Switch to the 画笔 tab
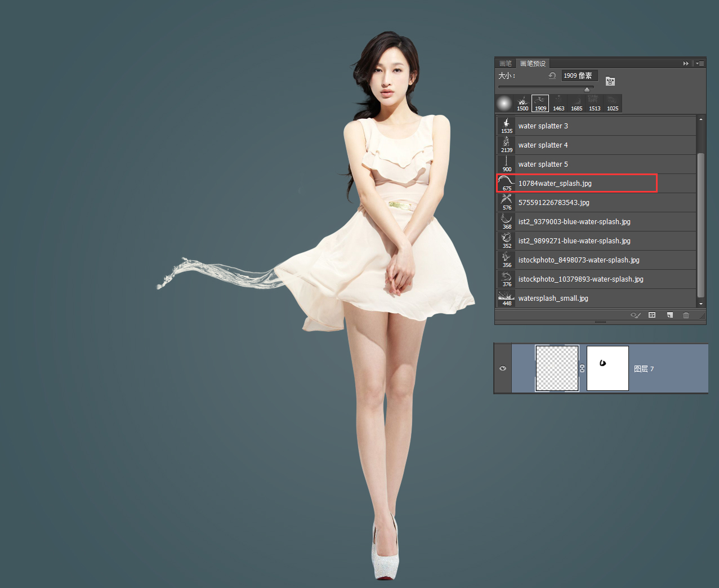 (x=506, y=64)
